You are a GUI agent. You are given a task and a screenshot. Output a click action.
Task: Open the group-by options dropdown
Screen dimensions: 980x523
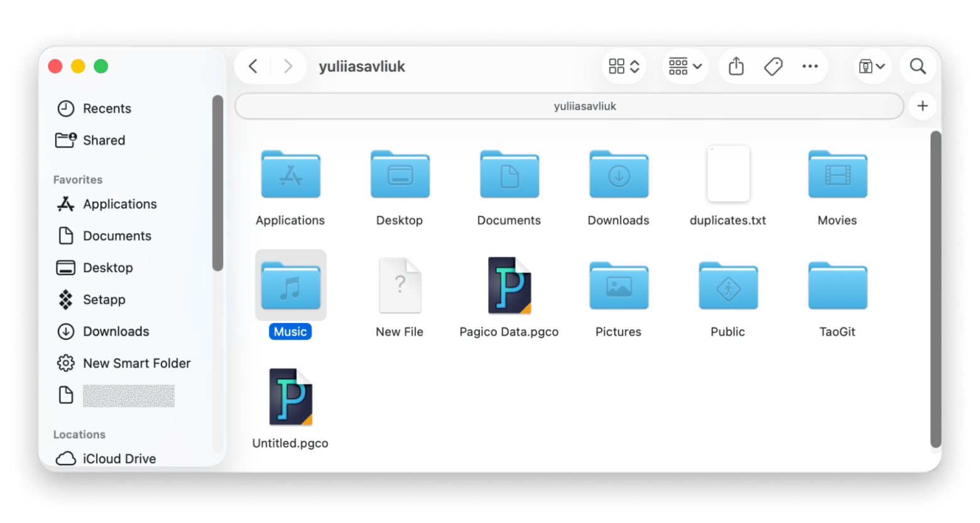685,66
